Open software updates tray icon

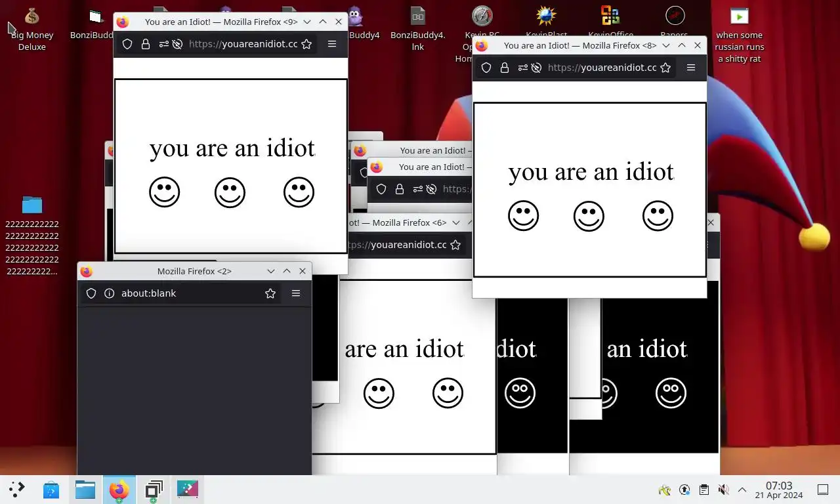684,490
